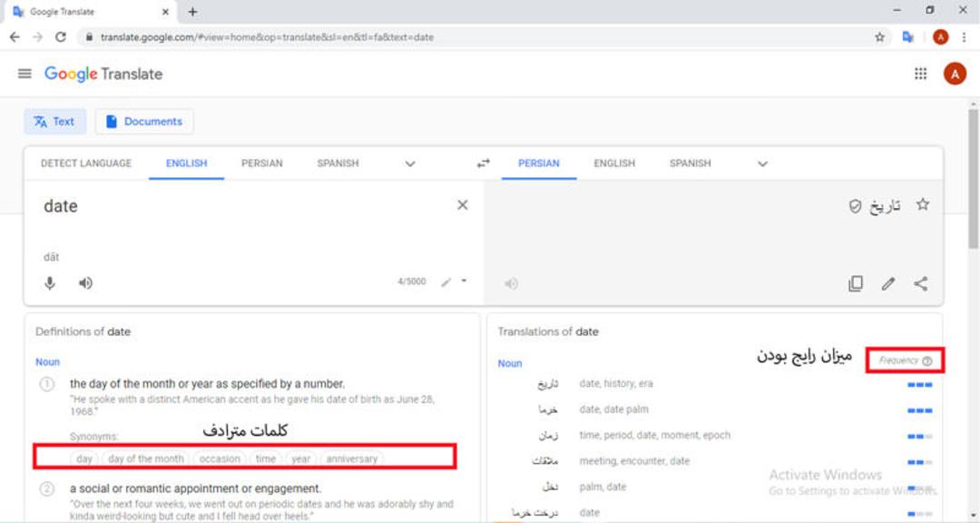Expand the source languages dropdown

(x=410, y=164)
